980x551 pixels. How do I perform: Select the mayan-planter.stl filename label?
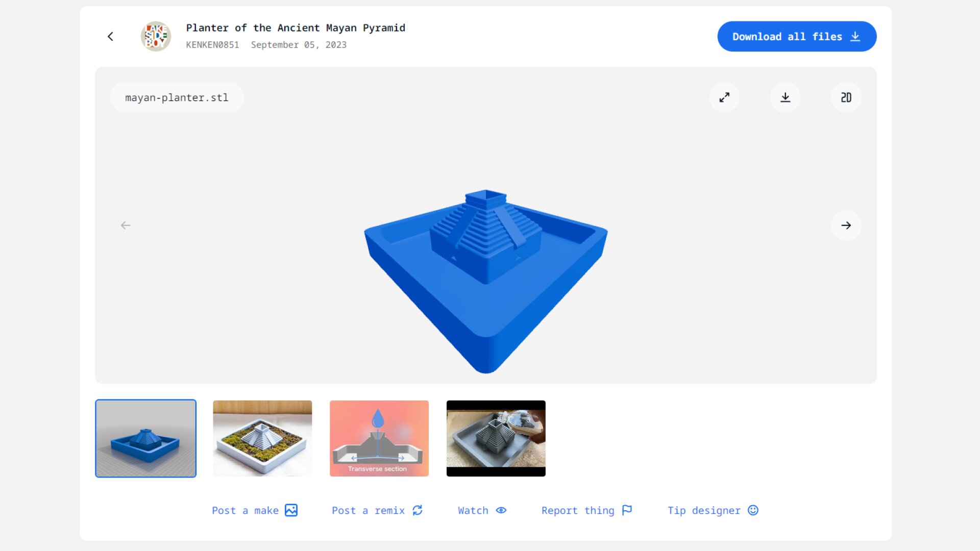pyautogui.click(x=176, y=97)
